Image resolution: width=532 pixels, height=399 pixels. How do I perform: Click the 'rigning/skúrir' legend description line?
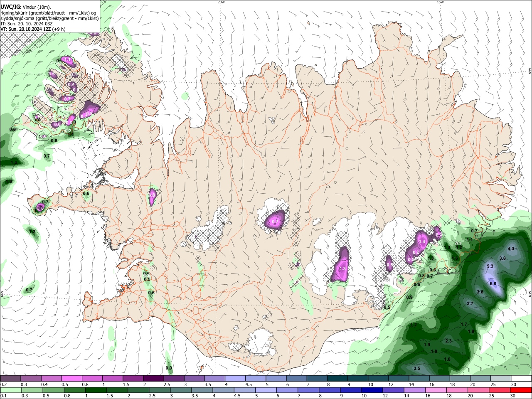(48, 13)
